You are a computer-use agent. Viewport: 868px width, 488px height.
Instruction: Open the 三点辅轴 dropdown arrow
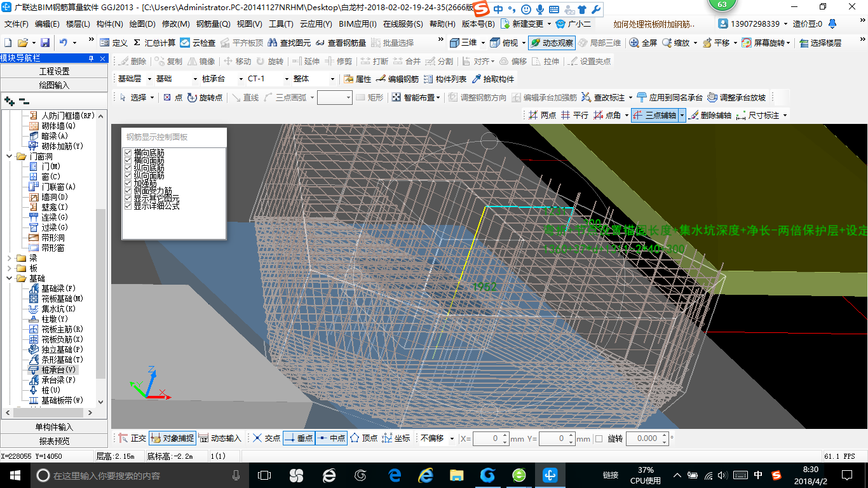[x=682, y=115]
